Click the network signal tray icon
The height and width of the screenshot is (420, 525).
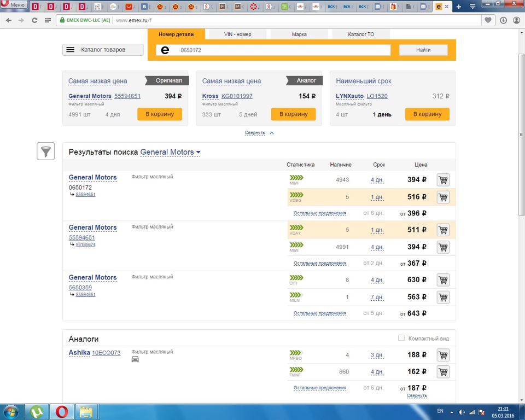[x=472, y=412]
